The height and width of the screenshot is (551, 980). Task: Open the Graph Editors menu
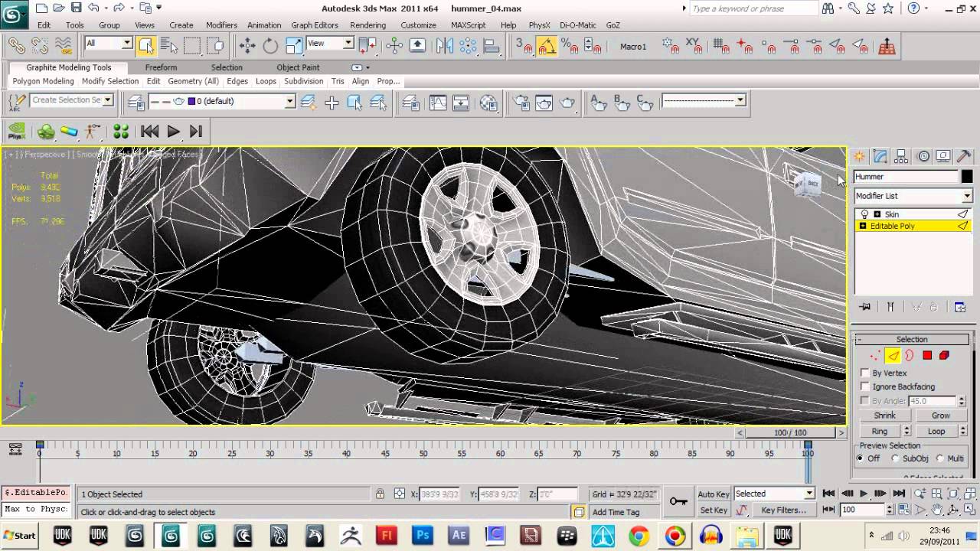point(315,24)
